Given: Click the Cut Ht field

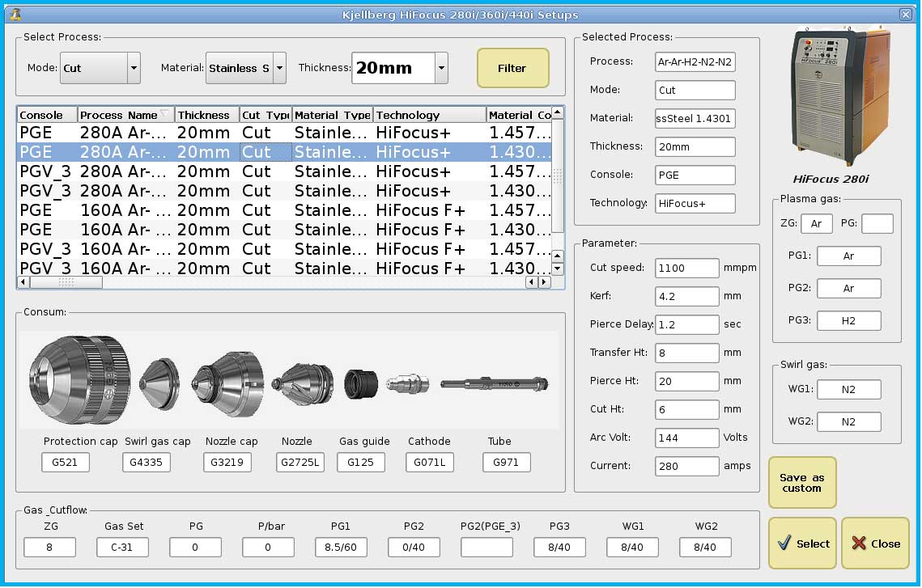Looking at the screenshot, I should coord(686,408).
